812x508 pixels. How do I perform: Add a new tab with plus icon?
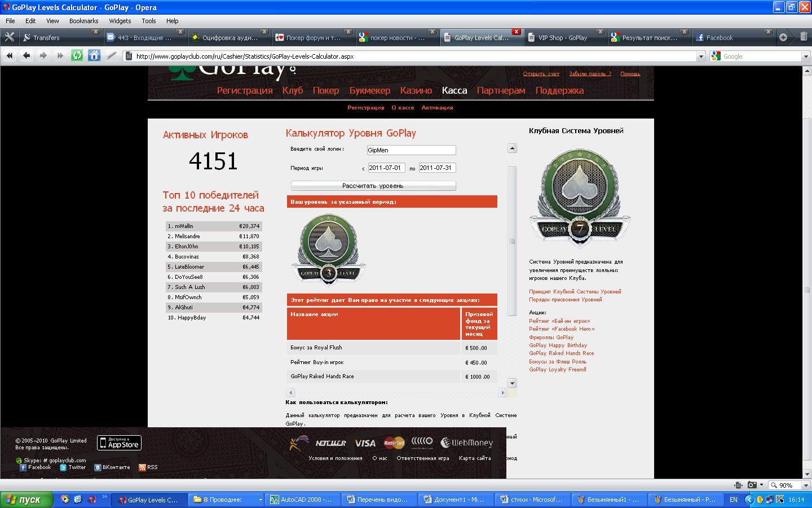(783, 37)
